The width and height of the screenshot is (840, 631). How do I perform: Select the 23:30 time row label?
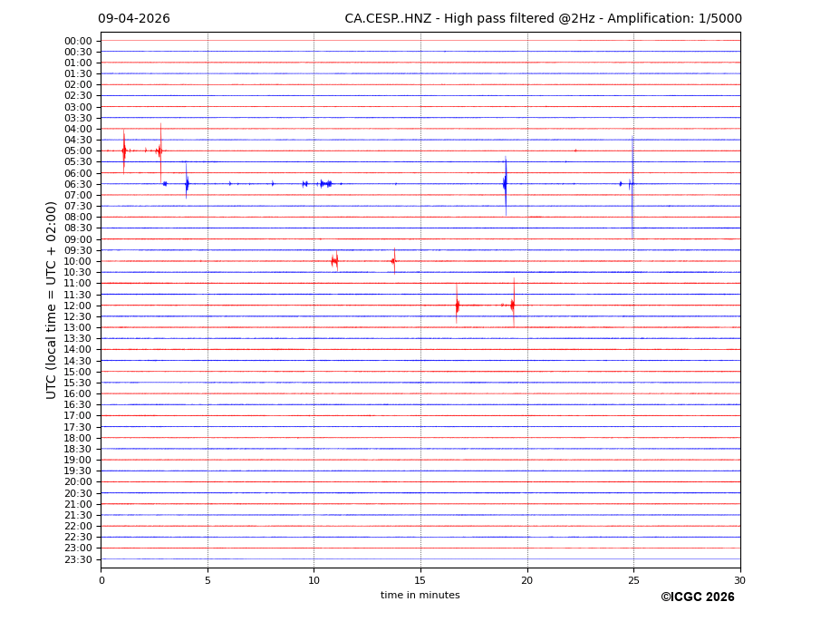pyautogui.click(x=78, y=559)
